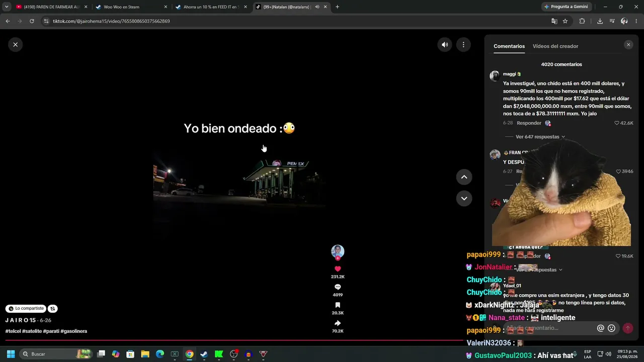Mute the TikTok tab via speaker icon
This screenshot has width=644, height=362.
317,7
